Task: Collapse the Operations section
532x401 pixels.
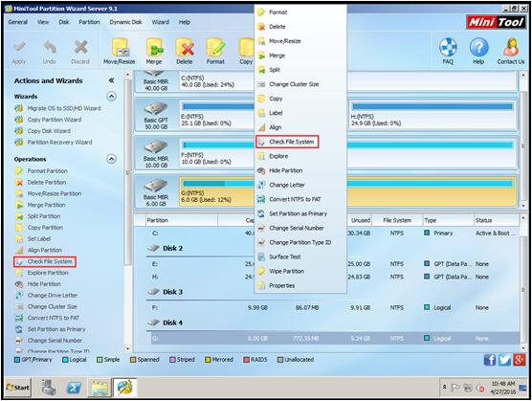Action: click(x=111, y=159)
